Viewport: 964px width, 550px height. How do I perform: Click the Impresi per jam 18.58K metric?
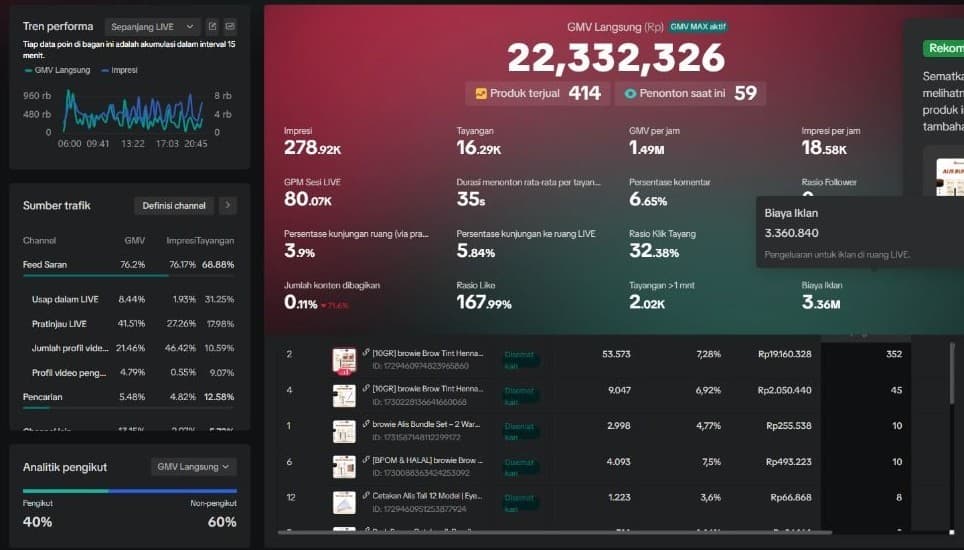tap(831, 142)
